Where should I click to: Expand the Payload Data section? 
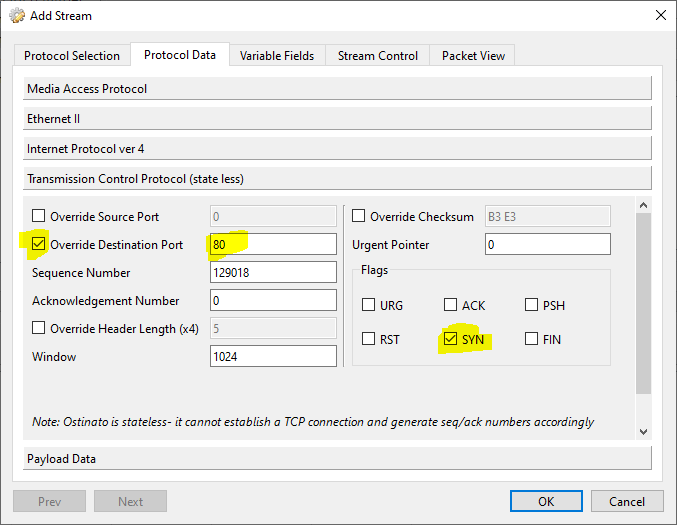point(337,459)
